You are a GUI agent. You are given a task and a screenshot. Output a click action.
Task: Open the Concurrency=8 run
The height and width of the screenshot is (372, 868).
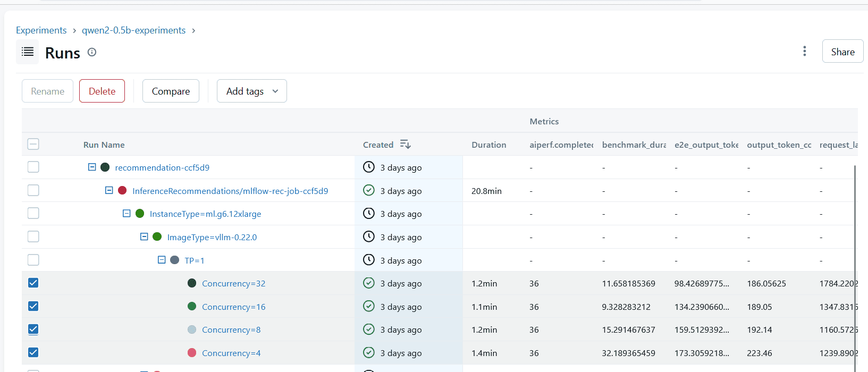point(231,329)
